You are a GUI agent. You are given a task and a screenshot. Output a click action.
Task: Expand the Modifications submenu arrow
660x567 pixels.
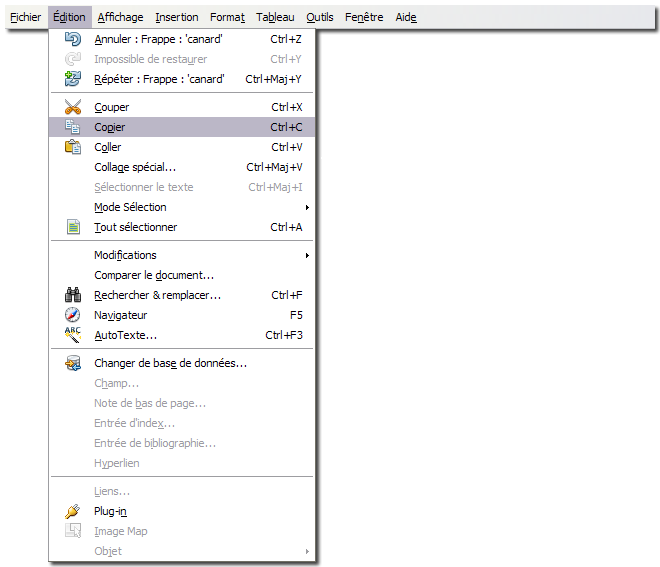point(307,255)
